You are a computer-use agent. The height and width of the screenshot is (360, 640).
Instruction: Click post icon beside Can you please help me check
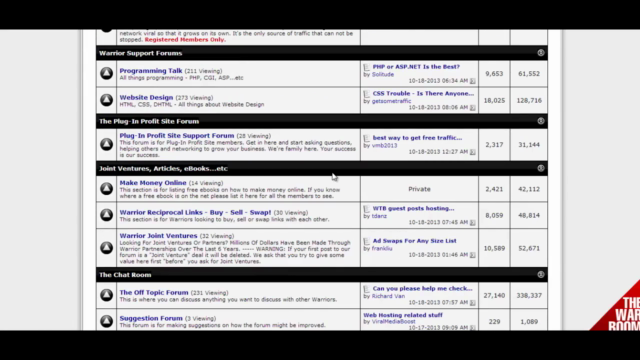367,289
